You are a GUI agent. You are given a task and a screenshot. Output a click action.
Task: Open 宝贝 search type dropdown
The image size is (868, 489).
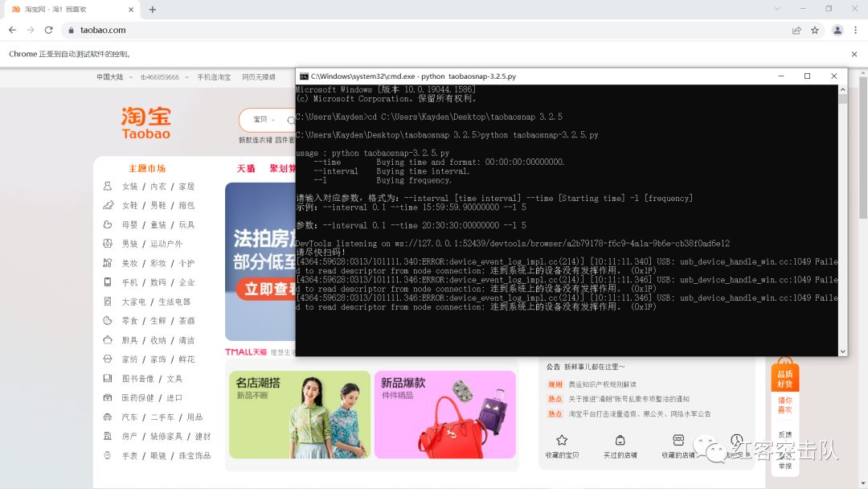click(x=264, y=120)
